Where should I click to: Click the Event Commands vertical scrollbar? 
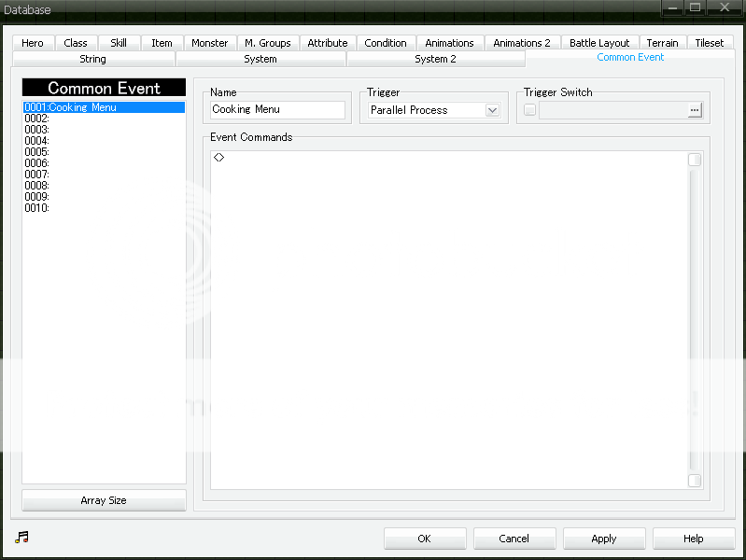pos(694,317)
